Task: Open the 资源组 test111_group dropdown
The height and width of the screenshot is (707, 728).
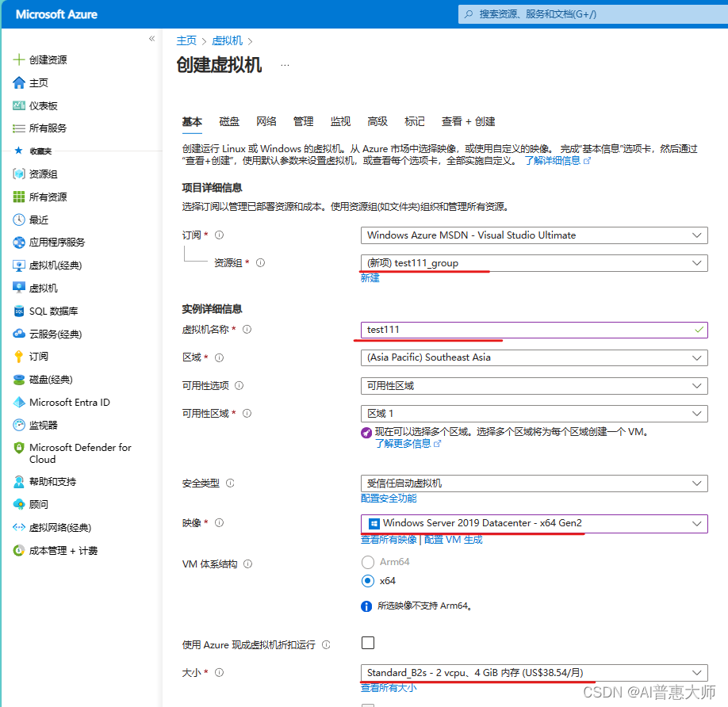Action: (x=534, y=263)
